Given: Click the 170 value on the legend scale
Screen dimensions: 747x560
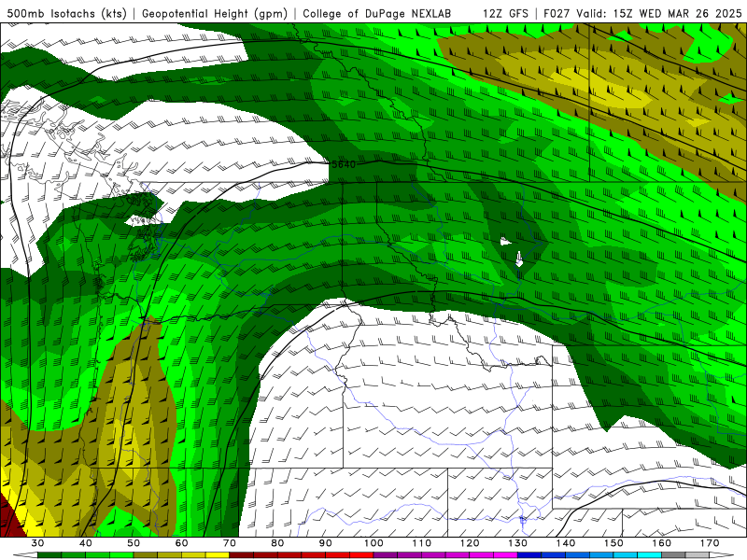Looking at the screenshot, I should tap(710, 543).
